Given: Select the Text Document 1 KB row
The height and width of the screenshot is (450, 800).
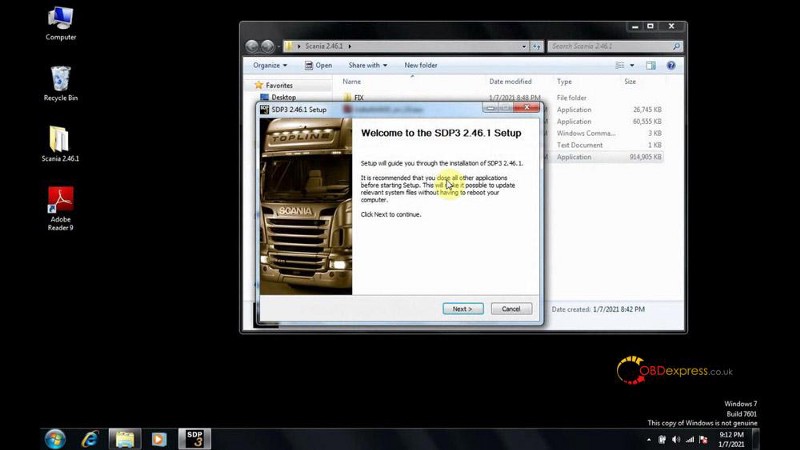Looking at the screenshot, I should [x=604, y=145].
